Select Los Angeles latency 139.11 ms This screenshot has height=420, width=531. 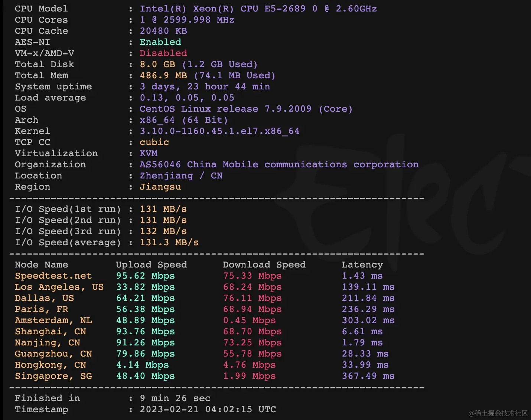(368, 287)
